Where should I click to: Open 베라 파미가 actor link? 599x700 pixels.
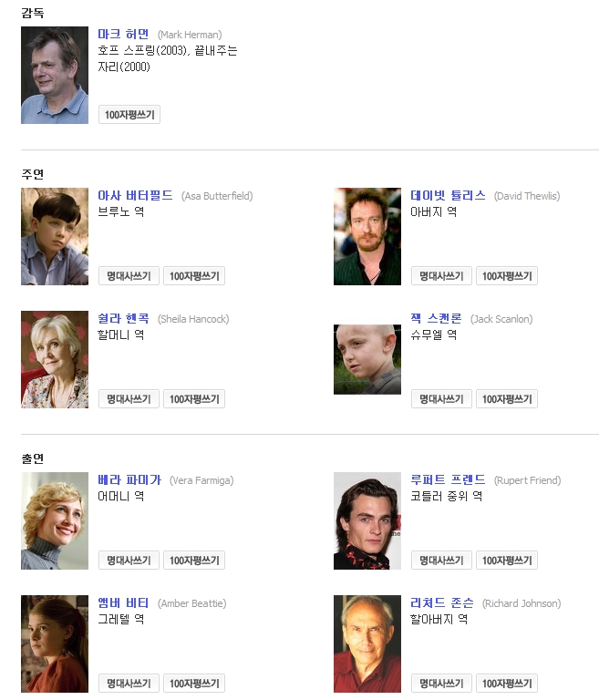click(129, 480)
